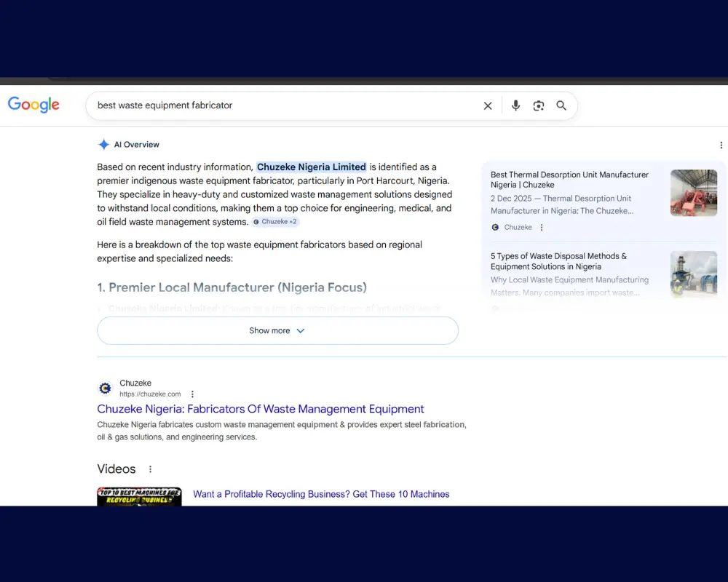Viewport: 728px width, 582px height.
Task: Click 'Why Local Waste Equipment Manufacturing' snippet
Action: [x=570, y=287]
